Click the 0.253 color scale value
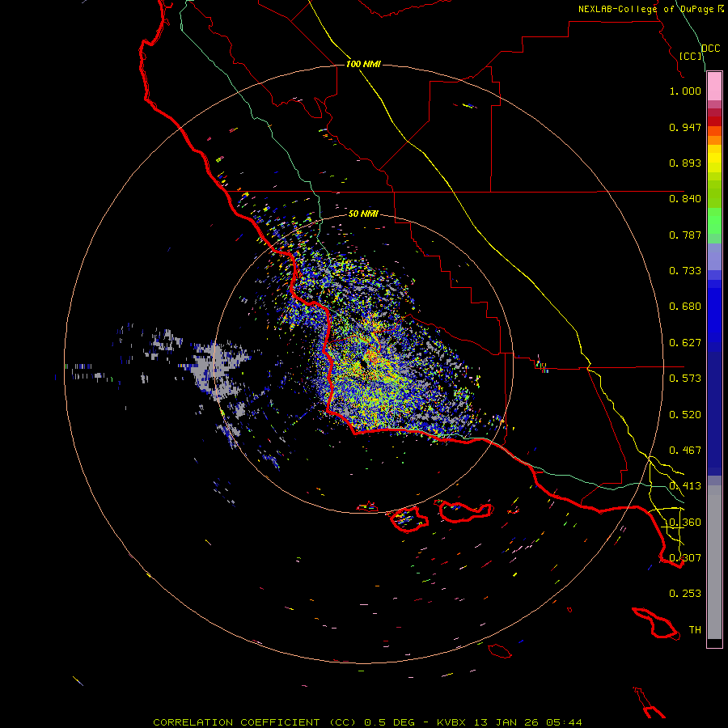728x728 pixels. pyautogui.click(x=685, y=594)
